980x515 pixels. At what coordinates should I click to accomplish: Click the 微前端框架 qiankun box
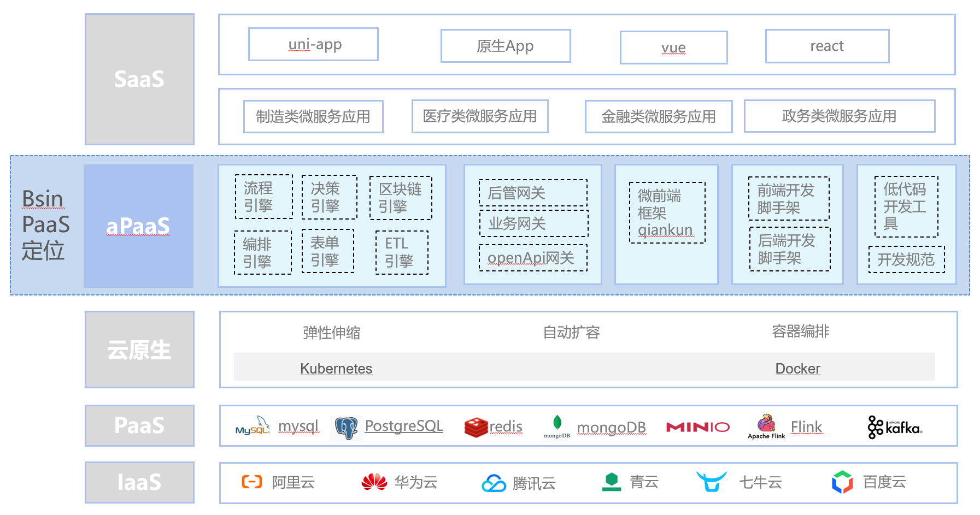(667, 212)
